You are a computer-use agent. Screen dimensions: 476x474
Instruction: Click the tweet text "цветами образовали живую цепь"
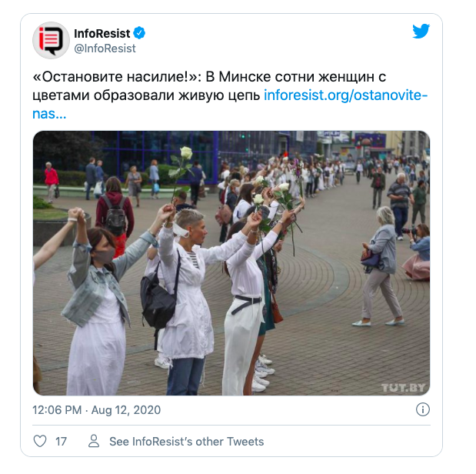[146, 95]
